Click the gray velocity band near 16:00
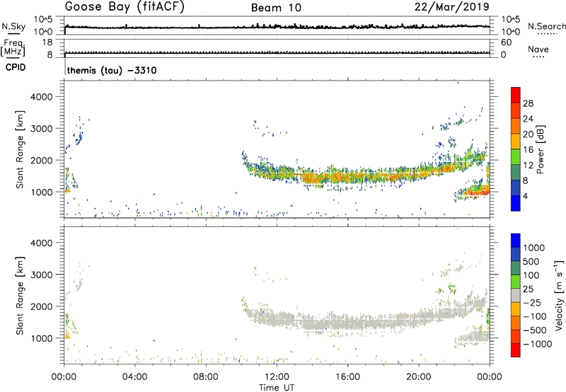Image resolution: width=566 pixels, height=392 pixels. click(347, 323)
